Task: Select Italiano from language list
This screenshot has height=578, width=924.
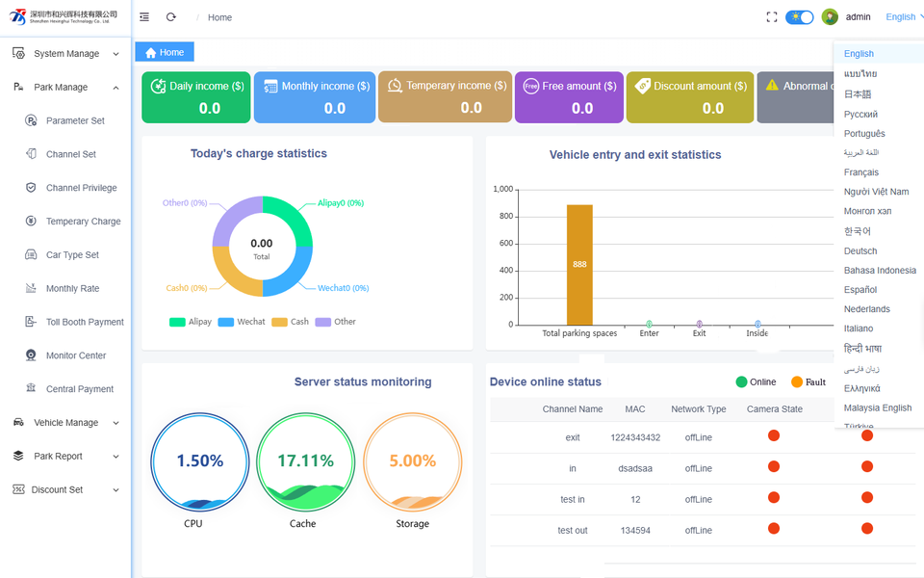Action: pyautogui.click(x=858, y=329)
